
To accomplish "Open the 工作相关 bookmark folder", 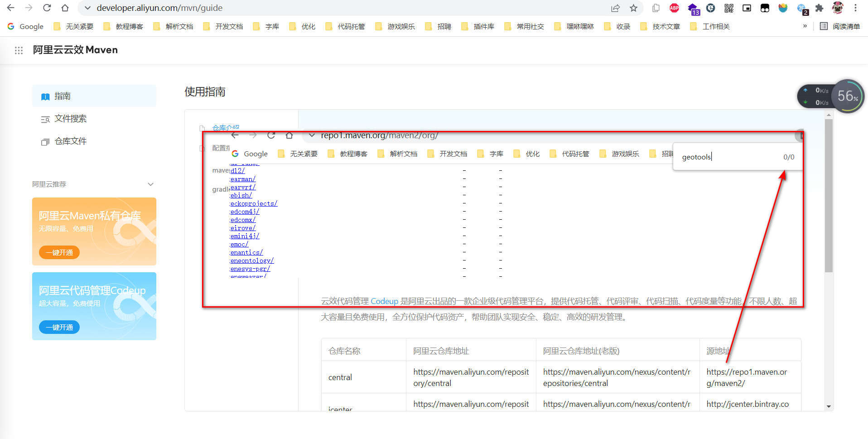I will 710,26.
